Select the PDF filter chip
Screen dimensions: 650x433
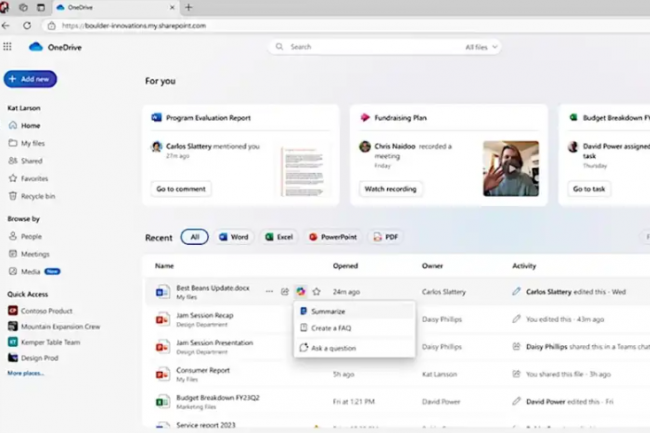pyautogui.click(x=385, y=237)
